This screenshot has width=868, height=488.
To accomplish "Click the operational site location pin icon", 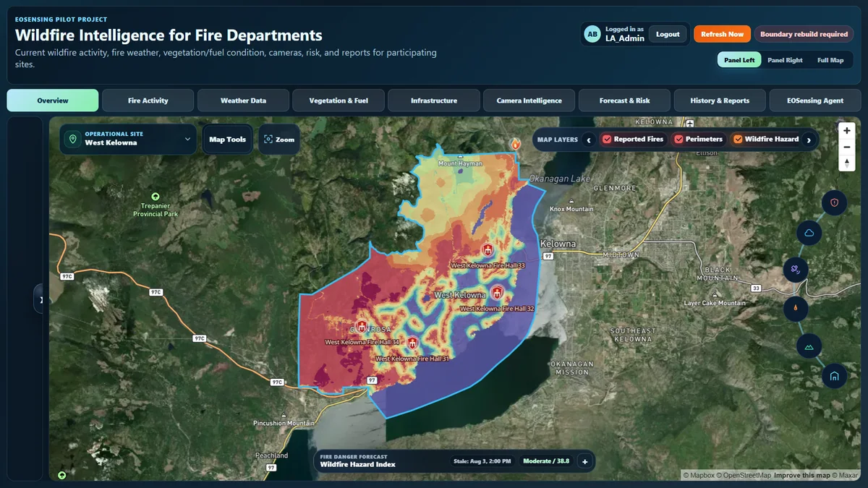I will point(72,139).
